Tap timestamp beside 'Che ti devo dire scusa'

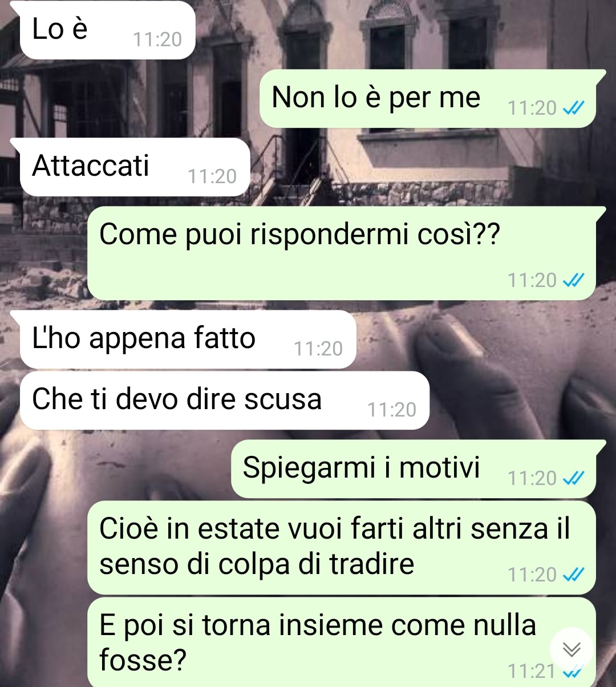[392, 410]
